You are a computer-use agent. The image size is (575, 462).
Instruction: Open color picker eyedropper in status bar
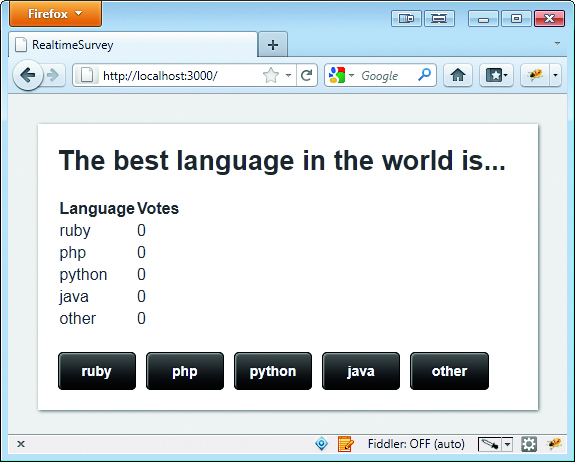[x=490, y=444]
